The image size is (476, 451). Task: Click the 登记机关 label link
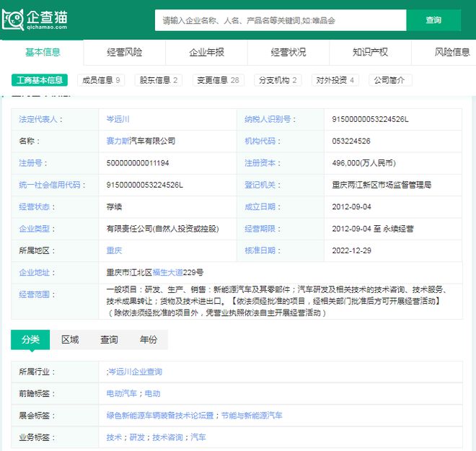click(260, 185)
